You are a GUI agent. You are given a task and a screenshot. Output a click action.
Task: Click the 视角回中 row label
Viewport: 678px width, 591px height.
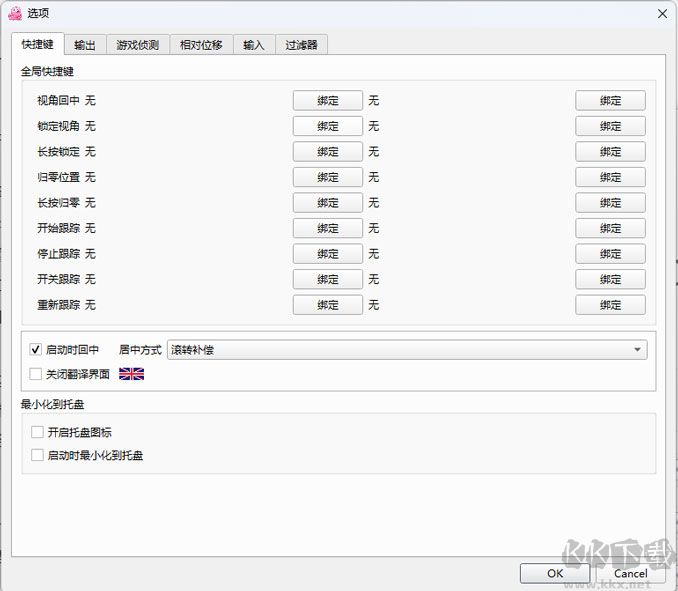click(x=58, y=100)
